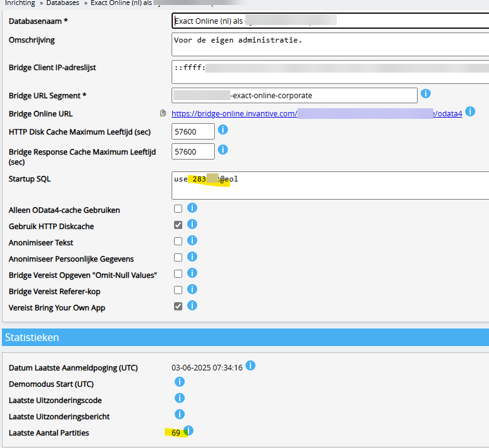This screenshot has height=448, width=489.
Task: Select the date value 03-06-2025 07:34:16
Action: point(207,368)
